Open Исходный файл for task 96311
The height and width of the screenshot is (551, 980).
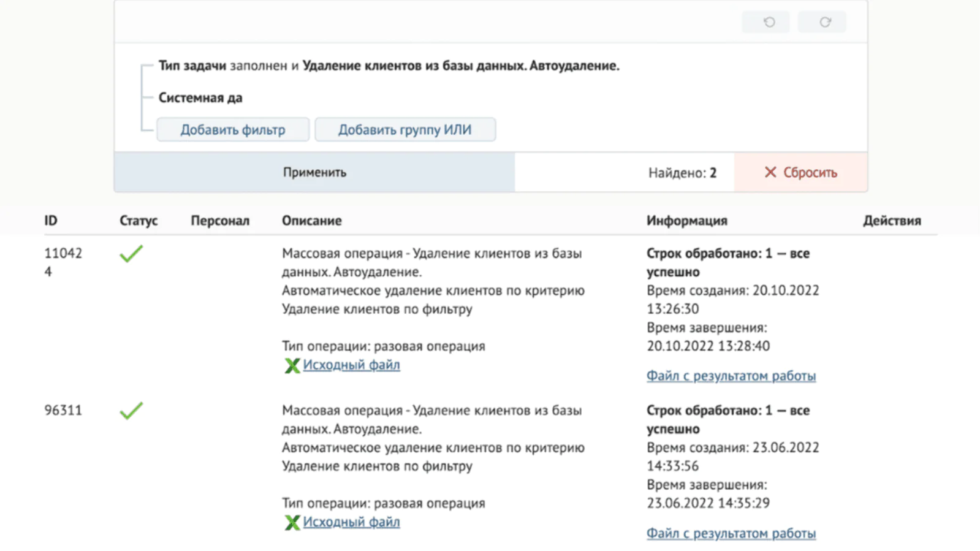(351, 522)
